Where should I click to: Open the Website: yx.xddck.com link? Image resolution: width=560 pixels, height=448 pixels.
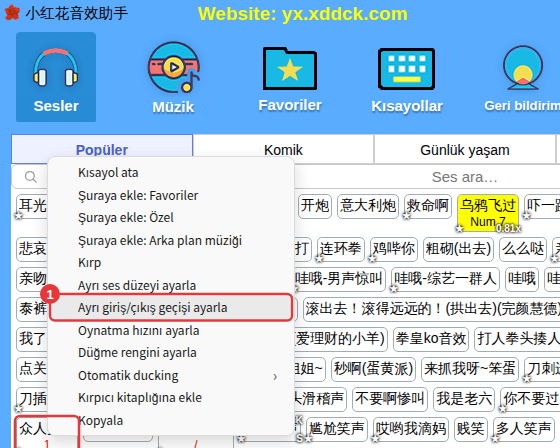point(302,14)
